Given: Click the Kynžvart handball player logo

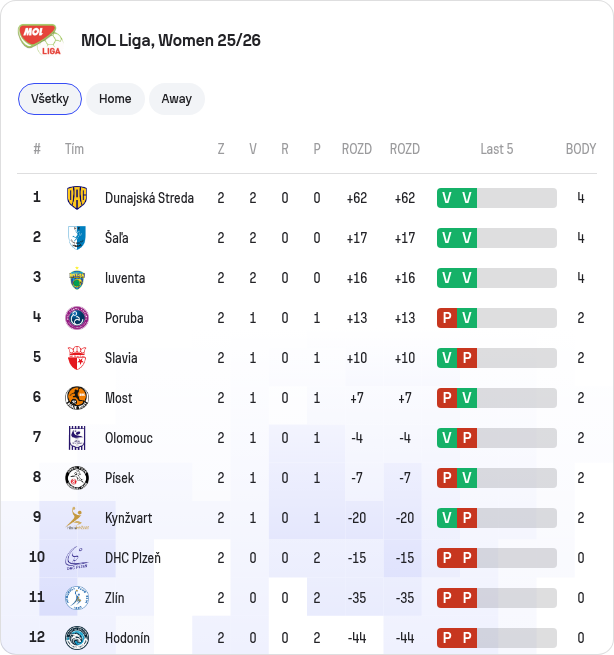Looking at the screenshot, I should [x=77, y=518].
